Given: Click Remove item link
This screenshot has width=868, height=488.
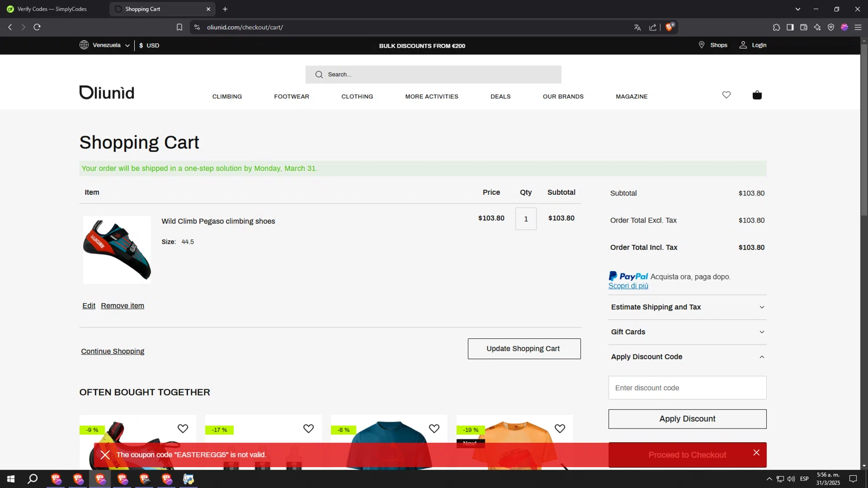Looking at the screenshot, I should pyautogui.click(x=123, y=306).
